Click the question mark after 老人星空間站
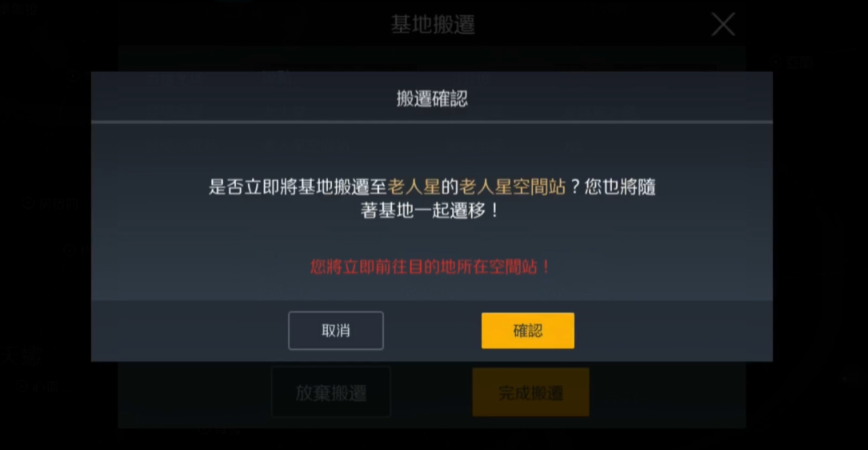The image size is (868, 450). click(574, 187)
